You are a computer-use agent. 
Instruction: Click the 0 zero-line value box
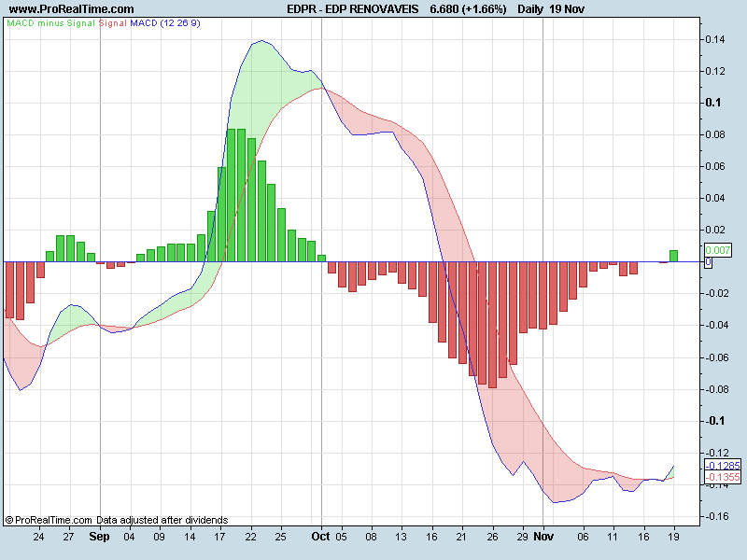coord(709,262)
